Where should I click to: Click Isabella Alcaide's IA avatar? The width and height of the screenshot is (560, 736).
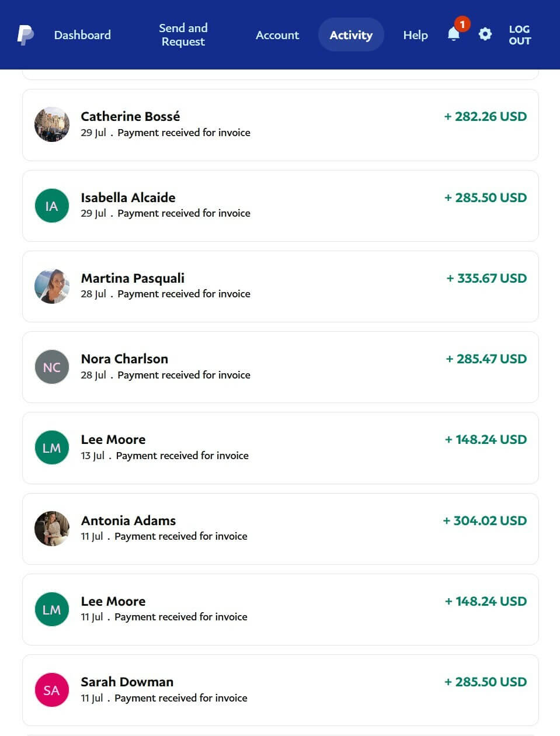(52, 206)
